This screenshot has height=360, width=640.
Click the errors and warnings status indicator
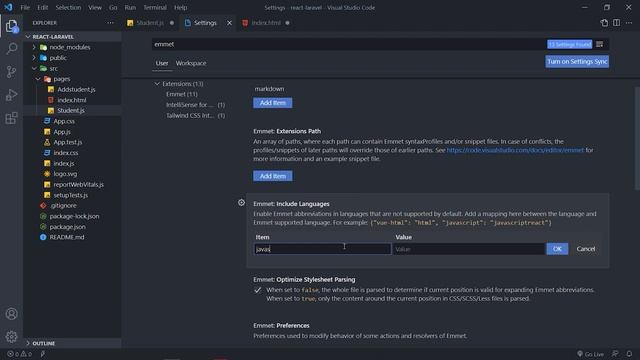tap(19, 354)
